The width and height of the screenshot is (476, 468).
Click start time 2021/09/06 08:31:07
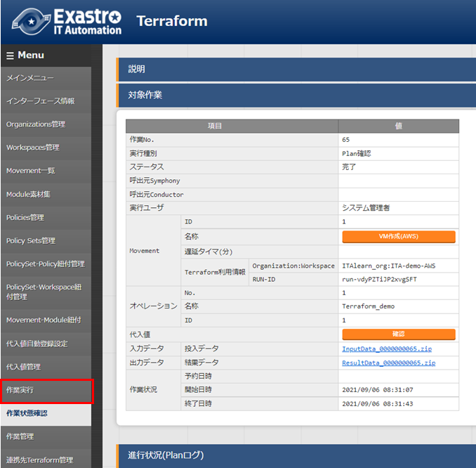click(377, 390)
